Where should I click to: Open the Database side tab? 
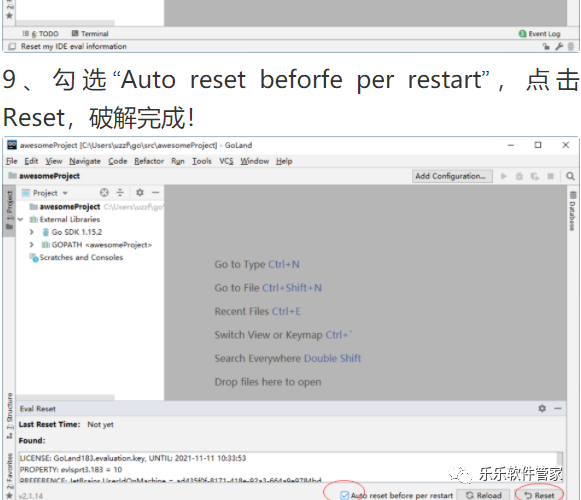click(x=572, y=211)
